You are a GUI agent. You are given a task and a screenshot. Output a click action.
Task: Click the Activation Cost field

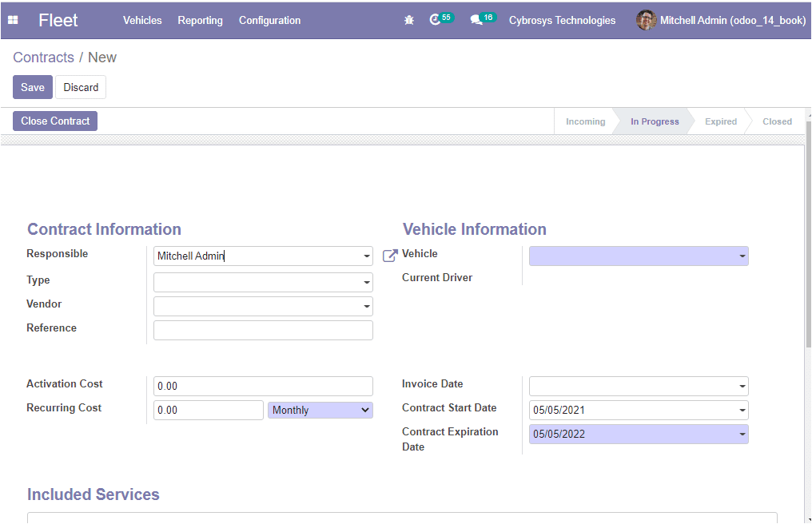coord(263,386)
